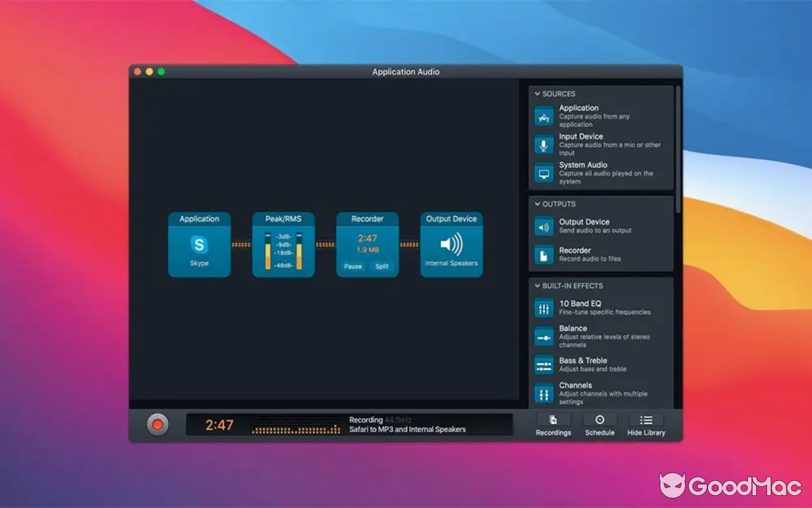This screenshot has width=812, height=508.
Task: Open the 10 Band EQ effect
Action: pyautogui.click(x=543, y=309)
